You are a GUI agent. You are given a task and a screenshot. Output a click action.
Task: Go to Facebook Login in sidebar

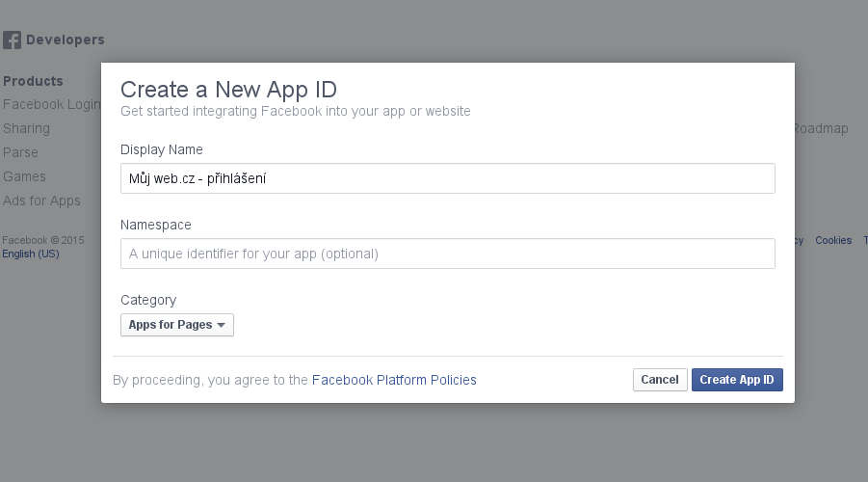pyautogui.click(x=51, y=104)
